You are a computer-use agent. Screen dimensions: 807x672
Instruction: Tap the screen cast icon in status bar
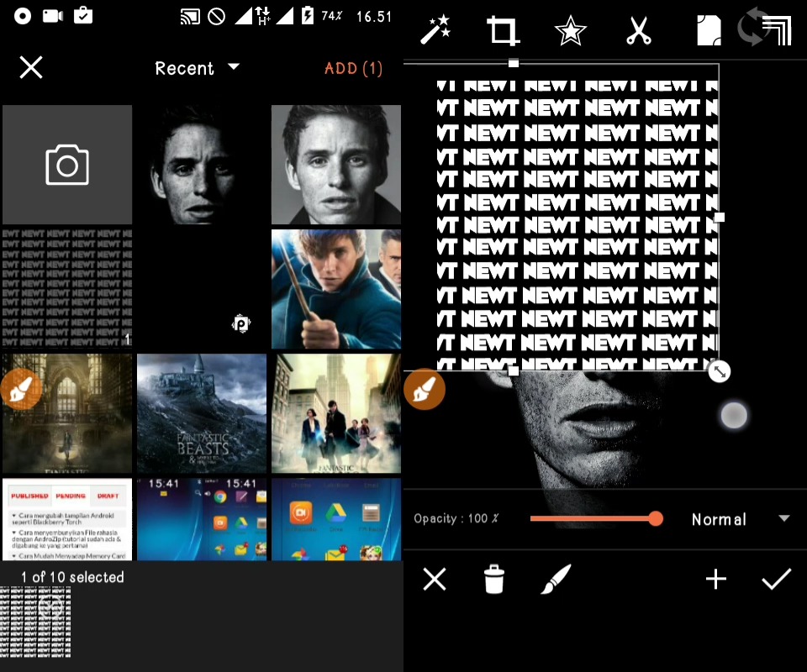[190, 17]
